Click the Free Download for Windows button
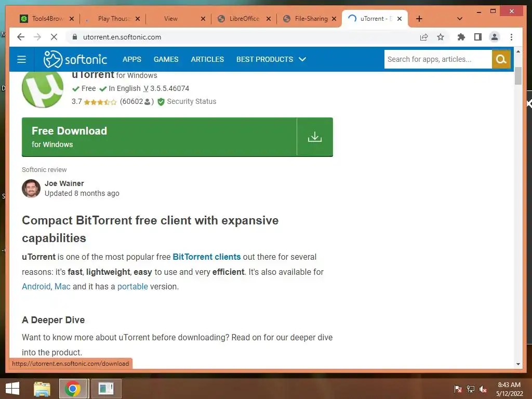 click(x=177, y=137)
